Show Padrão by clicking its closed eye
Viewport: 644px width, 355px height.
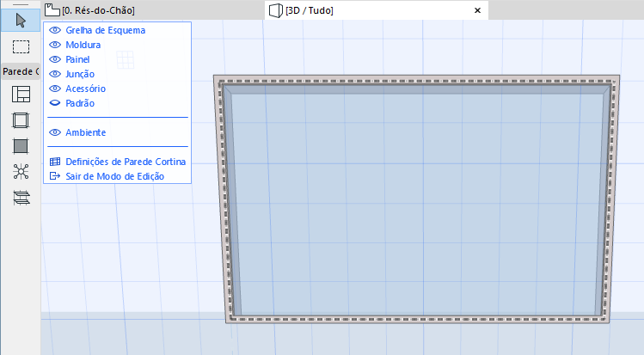coord(55,103)
